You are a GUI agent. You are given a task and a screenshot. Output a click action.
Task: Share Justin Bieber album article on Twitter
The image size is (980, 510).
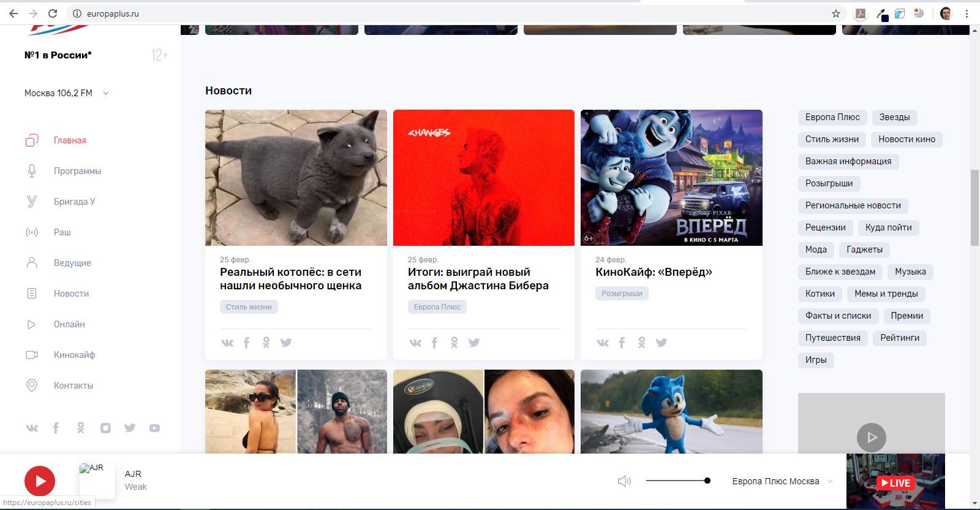tap(474, 343)
